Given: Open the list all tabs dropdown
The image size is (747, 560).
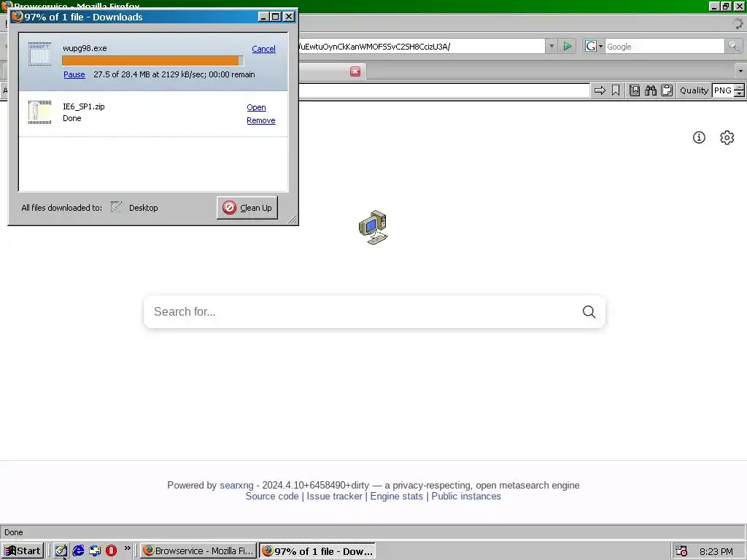Looking at the screenshot, I should [x=740, y=71].
